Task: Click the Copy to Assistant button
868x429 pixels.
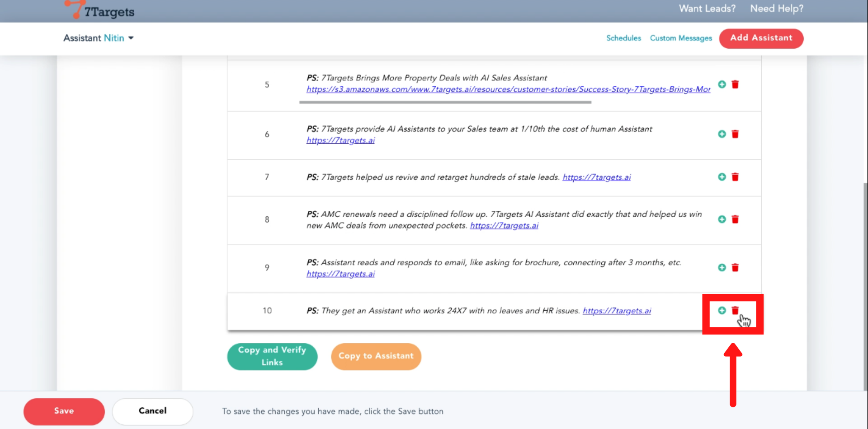Action: [x=376, y=356]
